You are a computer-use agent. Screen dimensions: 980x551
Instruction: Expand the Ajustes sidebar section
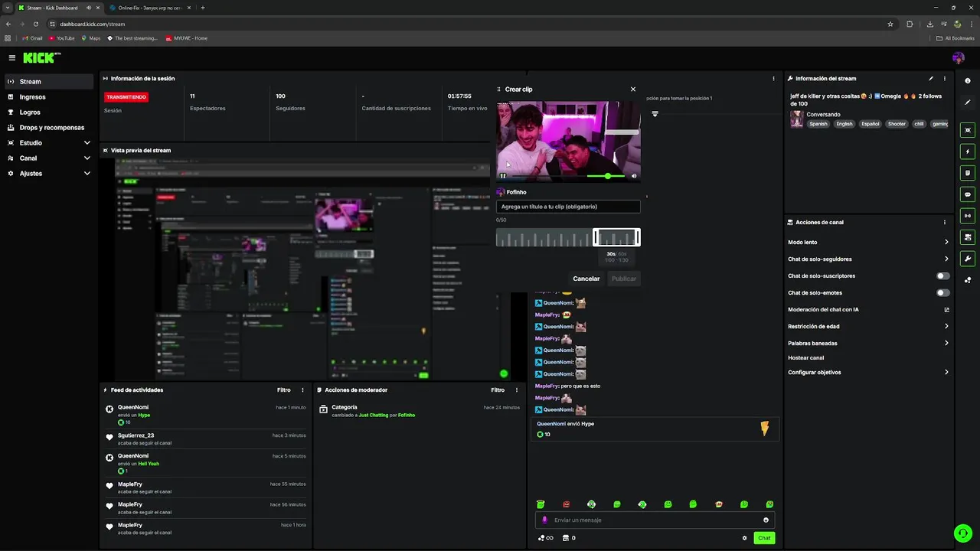[x=49, y=174]
